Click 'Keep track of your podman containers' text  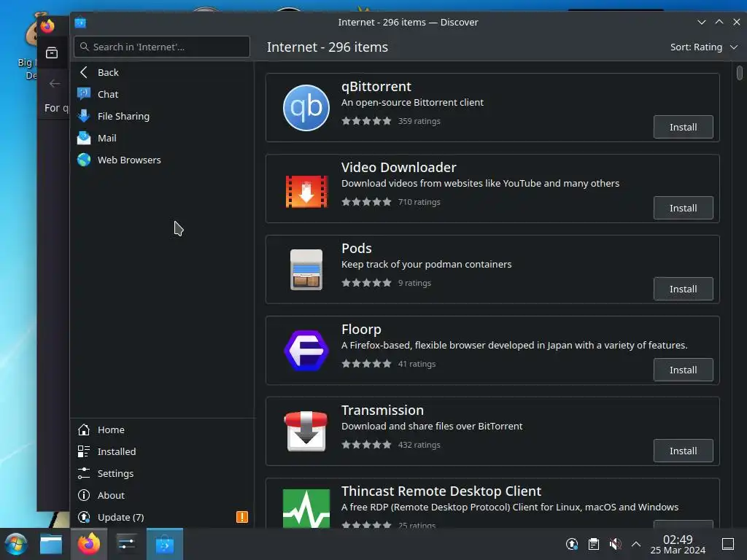tap(426, 264)
